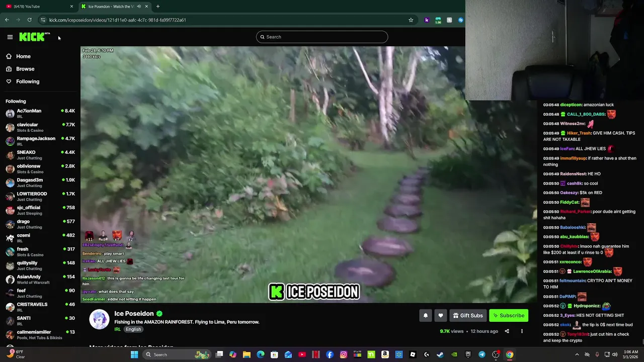Close the YouTube tab
The width and height of the screenshot is (644, 362).
pyautogui.click(x=71, y=7)
